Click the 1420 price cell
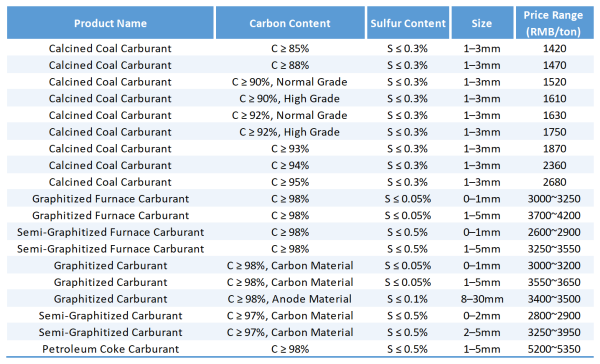Screen dimensions: 600x364 click(554, 49)
